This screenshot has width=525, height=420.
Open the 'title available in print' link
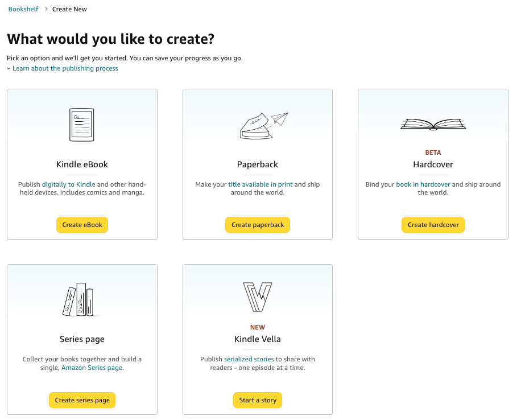coord(260,184)
